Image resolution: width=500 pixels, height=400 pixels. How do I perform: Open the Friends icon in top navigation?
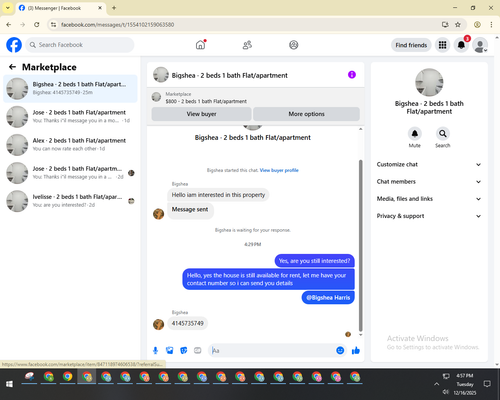(x=247, y=45)
